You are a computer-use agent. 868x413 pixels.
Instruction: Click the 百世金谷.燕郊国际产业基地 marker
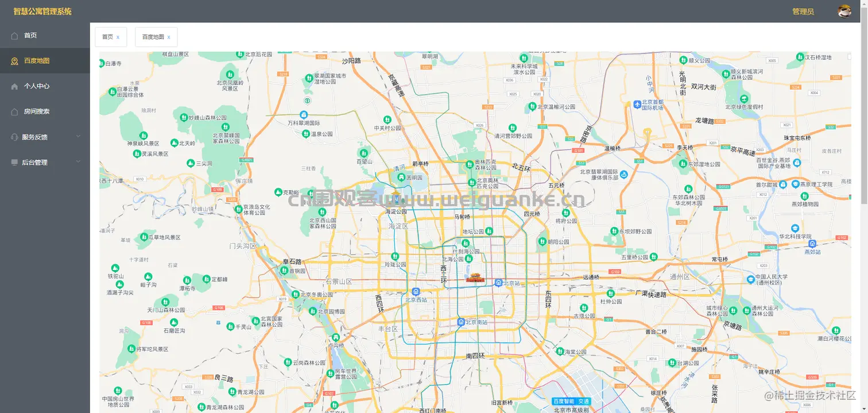(796, 164)
